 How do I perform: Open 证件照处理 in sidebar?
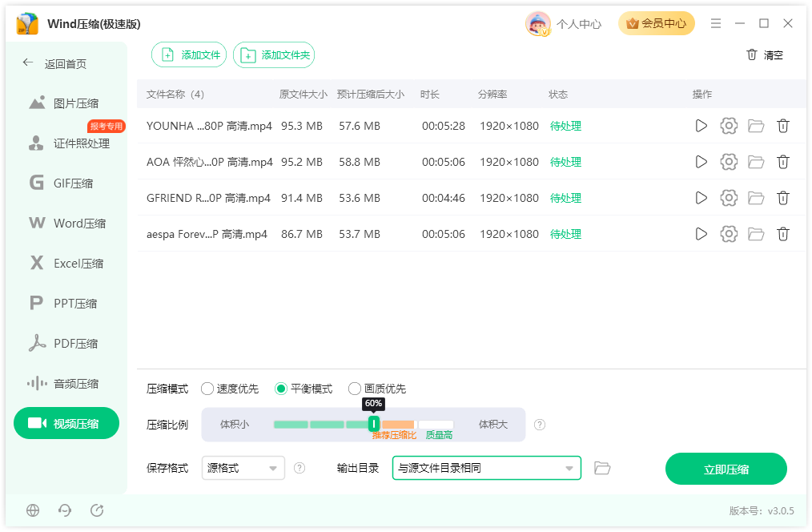pos(70,143)
